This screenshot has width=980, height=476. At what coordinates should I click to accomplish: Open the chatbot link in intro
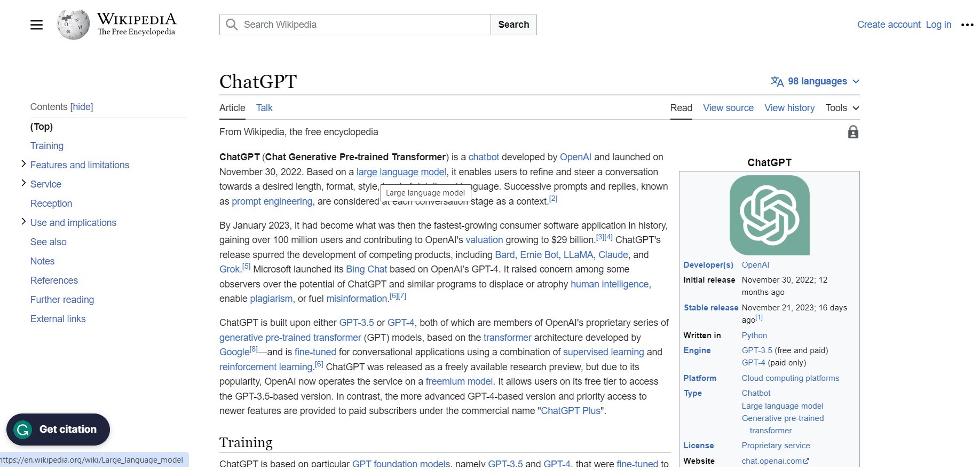point(484,157)
